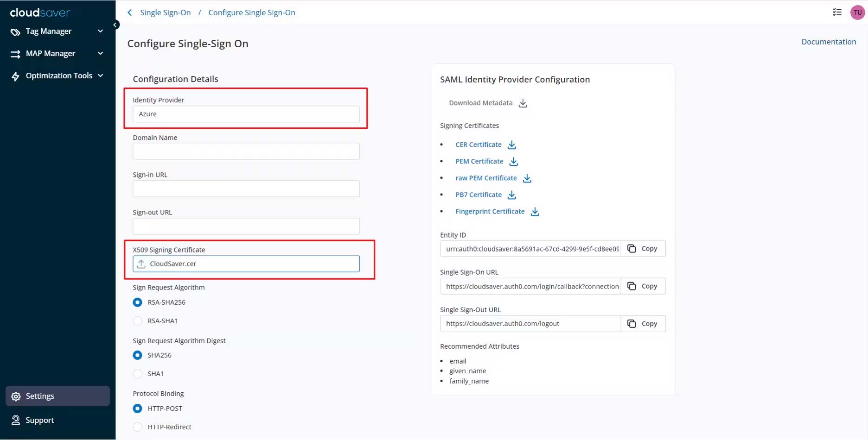This screenshot has width=868, height=440.
Task: Copy the Entity ID value
Action: [x=643, y=249]
